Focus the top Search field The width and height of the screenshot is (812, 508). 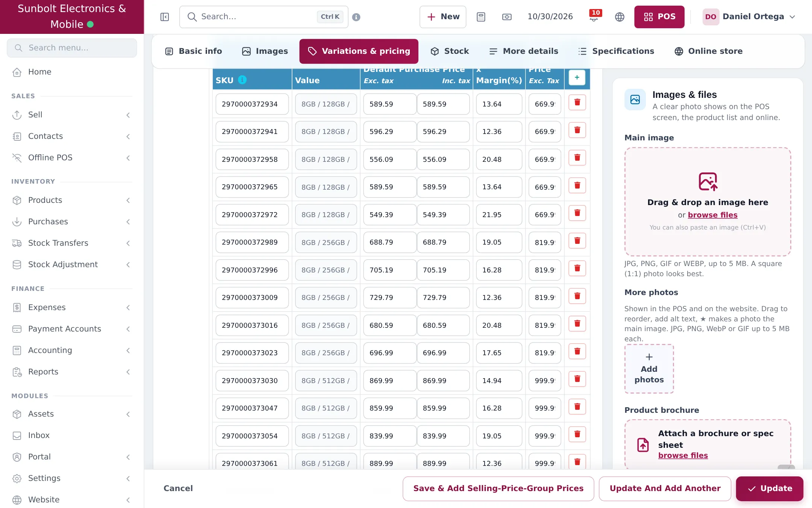264,17
